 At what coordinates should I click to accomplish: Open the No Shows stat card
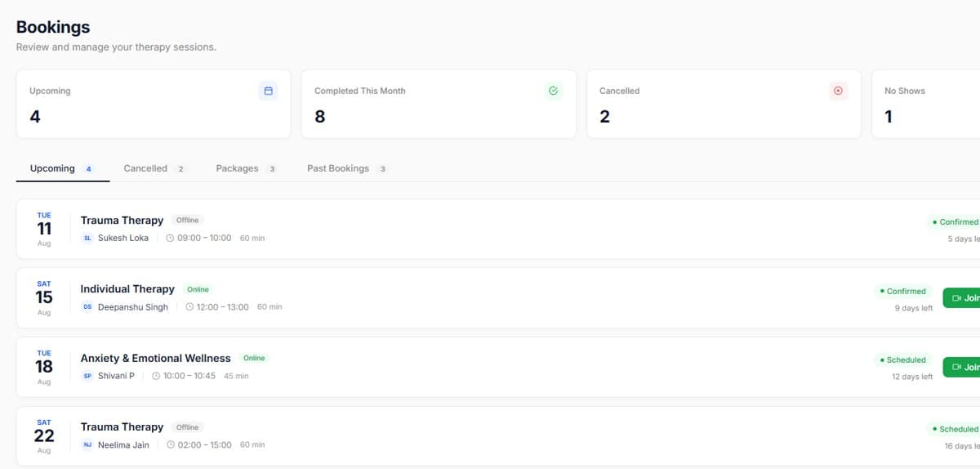tap(926, 104)
